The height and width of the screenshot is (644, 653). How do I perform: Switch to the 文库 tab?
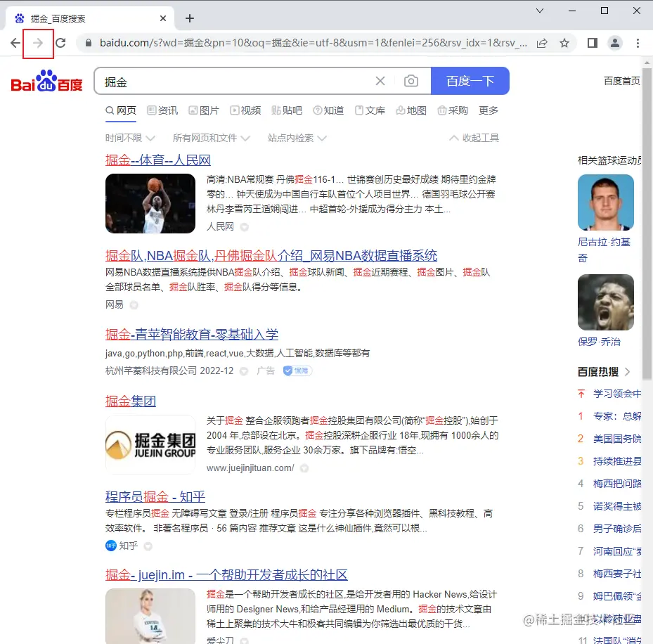(x=370, y=110)
